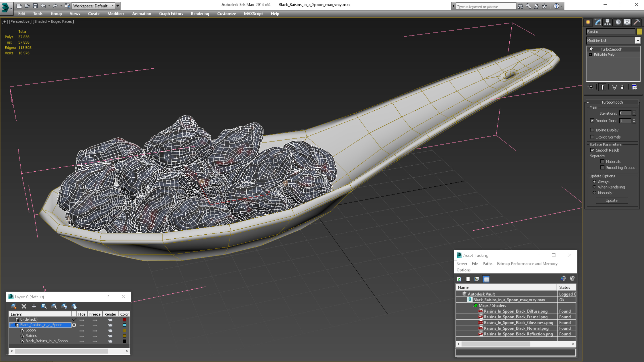The image size is (644, 362).
Task: Click the Undo icon in toolbar
Action: pyautogui.click(x=44, y=5)
